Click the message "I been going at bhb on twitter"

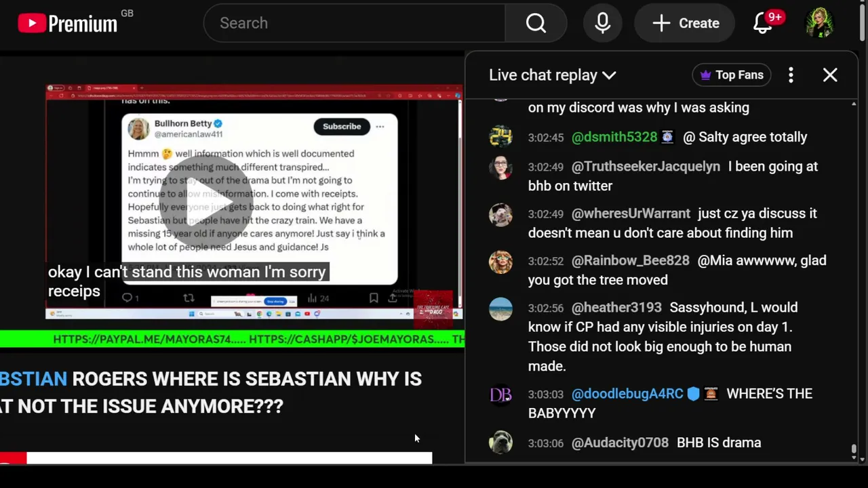point(673,176)
